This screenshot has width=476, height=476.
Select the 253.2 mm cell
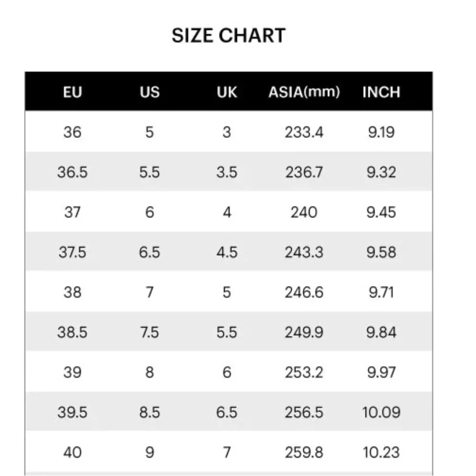[x=304, y=372]
